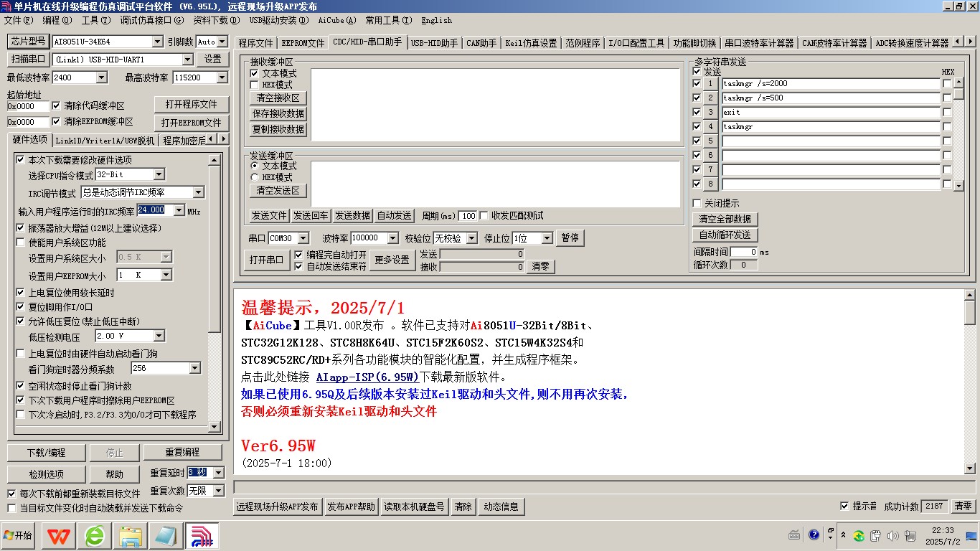Launch the green browser icon in taskbar

pos(95,536)
